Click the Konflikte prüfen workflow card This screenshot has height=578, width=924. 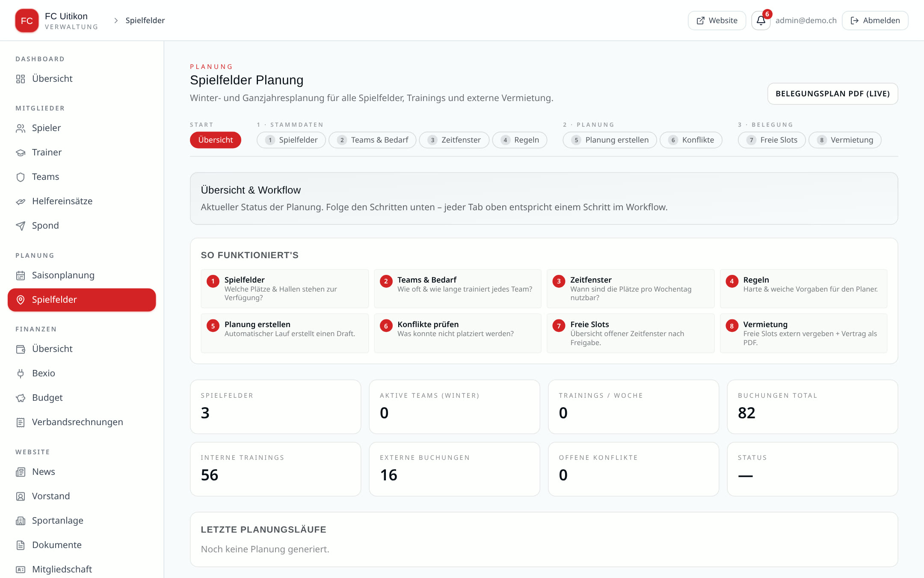[458, 333]
